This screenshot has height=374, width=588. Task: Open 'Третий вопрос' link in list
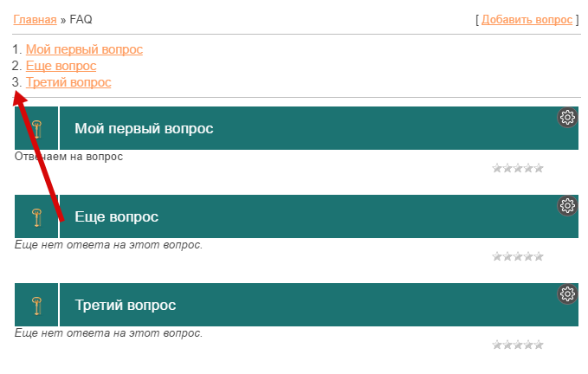click(68, 82)
